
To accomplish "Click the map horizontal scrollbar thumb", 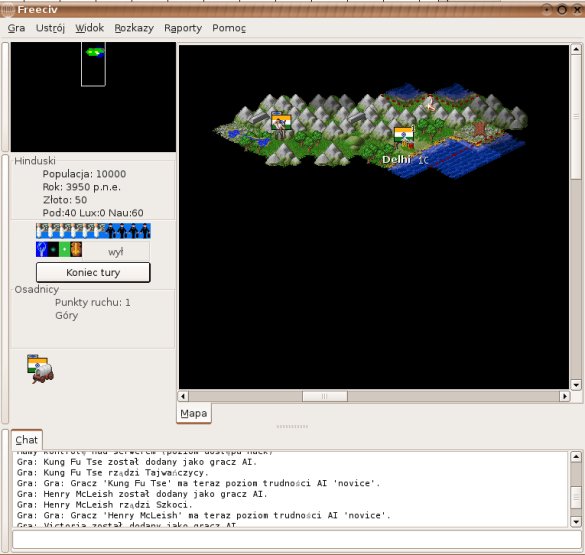I will 325,396.
